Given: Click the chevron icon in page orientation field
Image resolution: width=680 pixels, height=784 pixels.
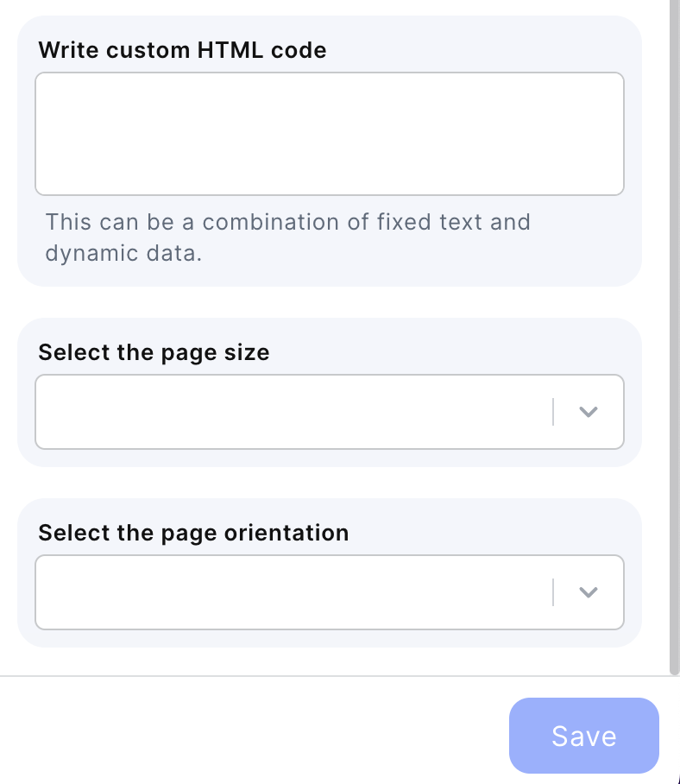Looking at the screenshot, I should [588, 592].
